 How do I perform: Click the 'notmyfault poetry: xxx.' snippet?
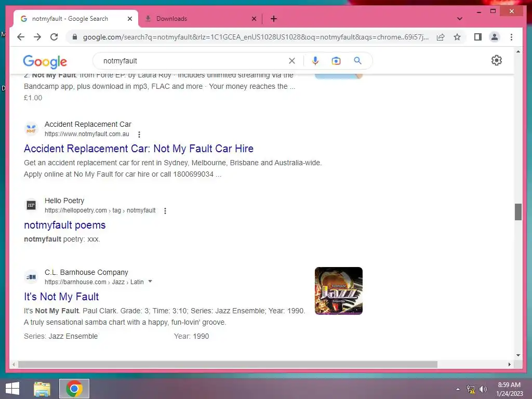[62, 239]
